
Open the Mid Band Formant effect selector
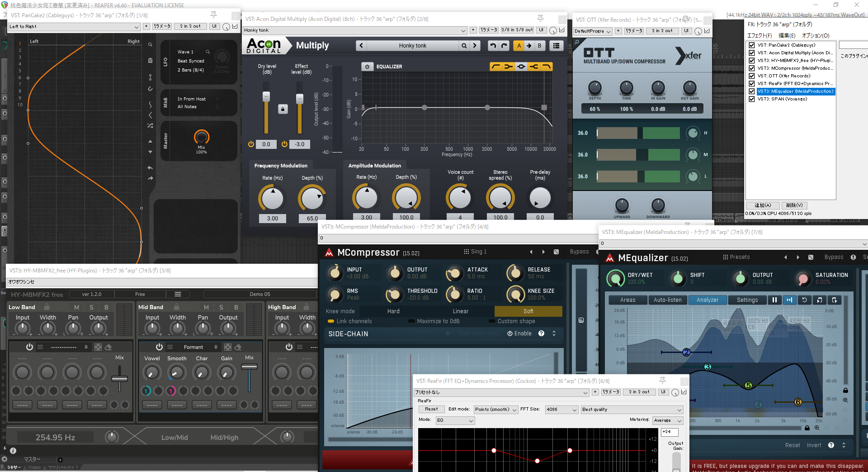click(x=193, y=347)
